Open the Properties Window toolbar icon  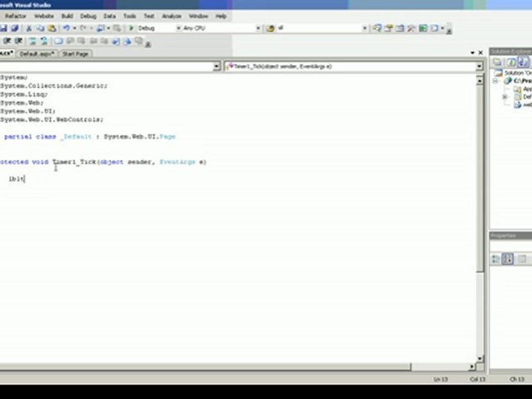point(388,28)
